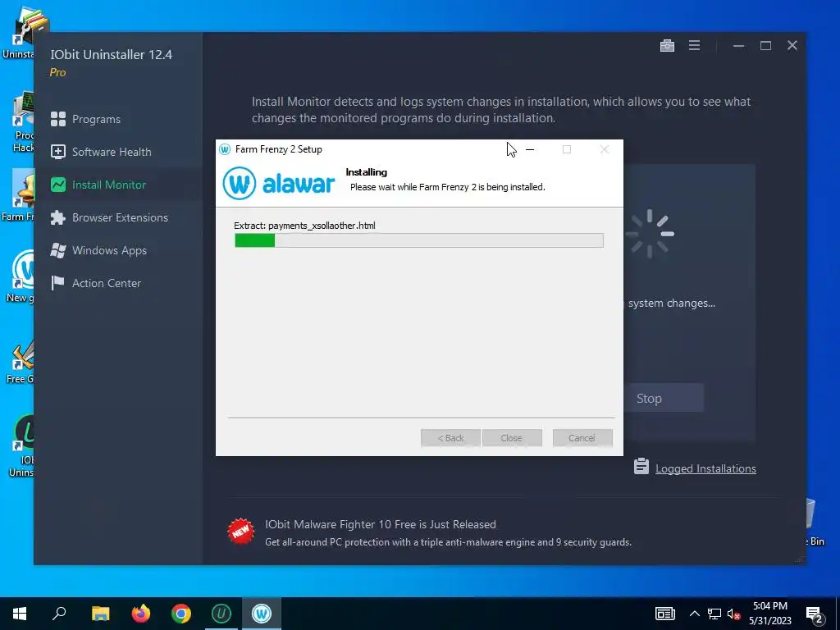
Task: Click the Action Center flag icon
Action: point(58,283)
